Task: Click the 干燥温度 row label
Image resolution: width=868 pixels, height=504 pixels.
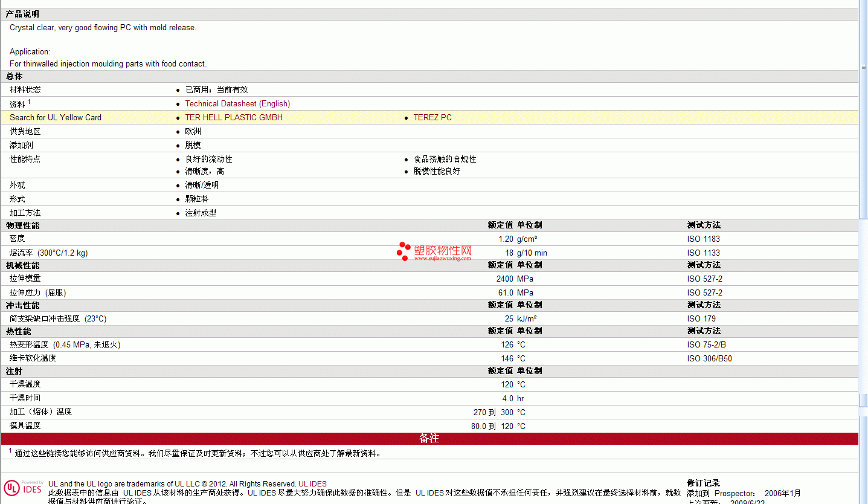Action: pyautogui.click(x=25, y=384)
